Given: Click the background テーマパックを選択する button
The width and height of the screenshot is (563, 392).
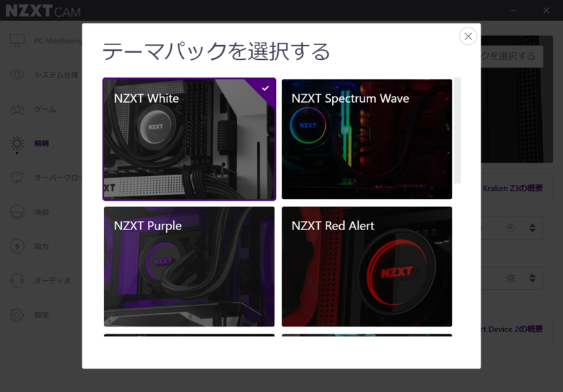Looking at the screenshot, I should click(512, 56).
